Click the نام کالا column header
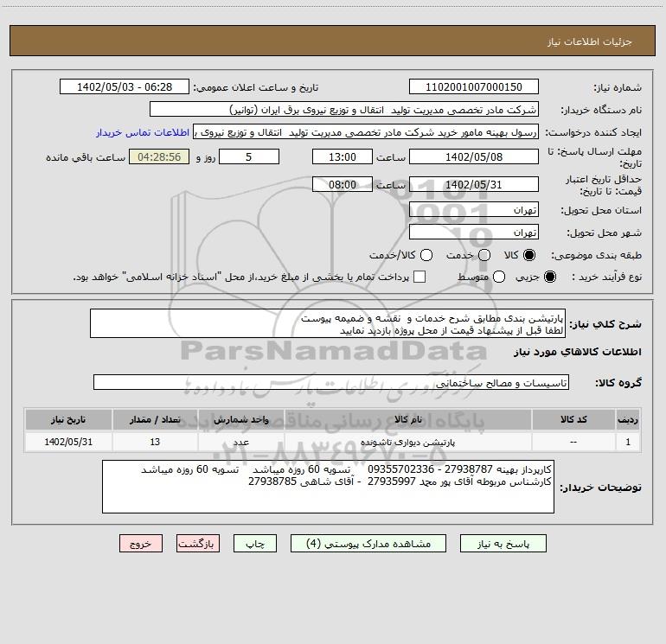 [x=407, y=420]
